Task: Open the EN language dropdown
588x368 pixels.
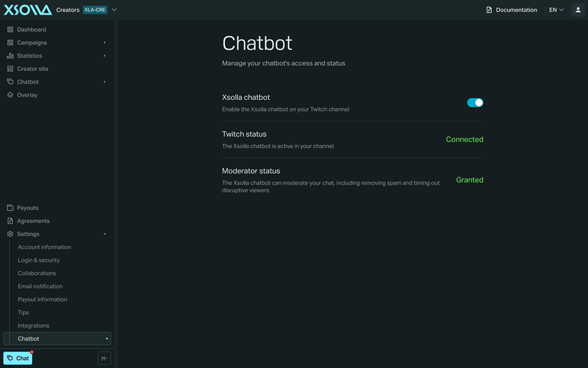Action: [556, 10]
